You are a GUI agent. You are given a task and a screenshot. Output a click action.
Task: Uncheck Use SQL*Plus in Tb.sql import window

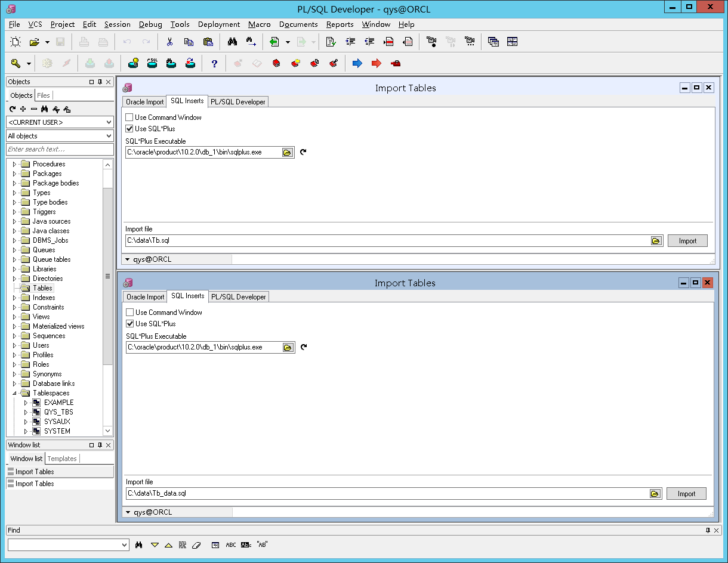(129, 129)
